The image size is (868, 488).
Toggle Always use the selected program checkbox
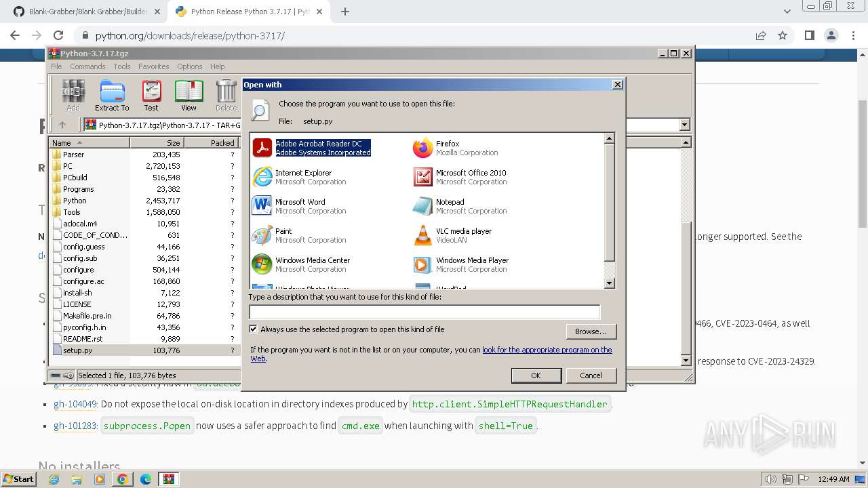pyautogui.click(x=254, y=329)
